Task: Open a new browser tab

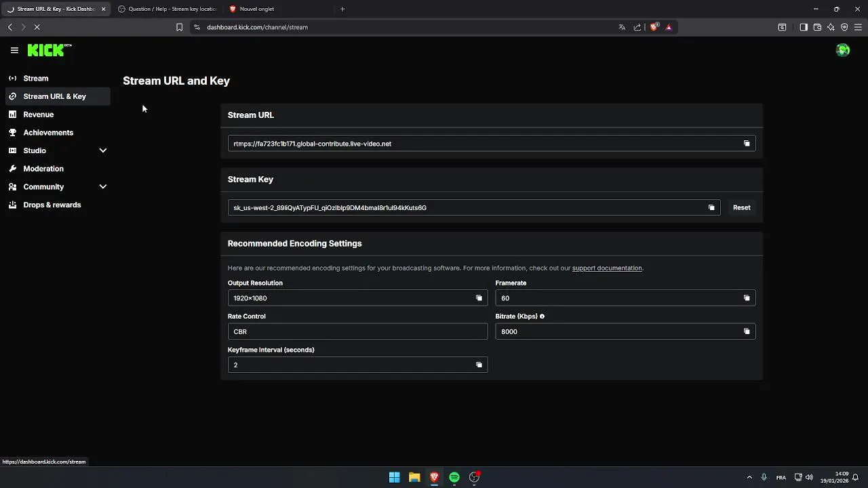Action: pyautogui.click(x=342, y=9)
